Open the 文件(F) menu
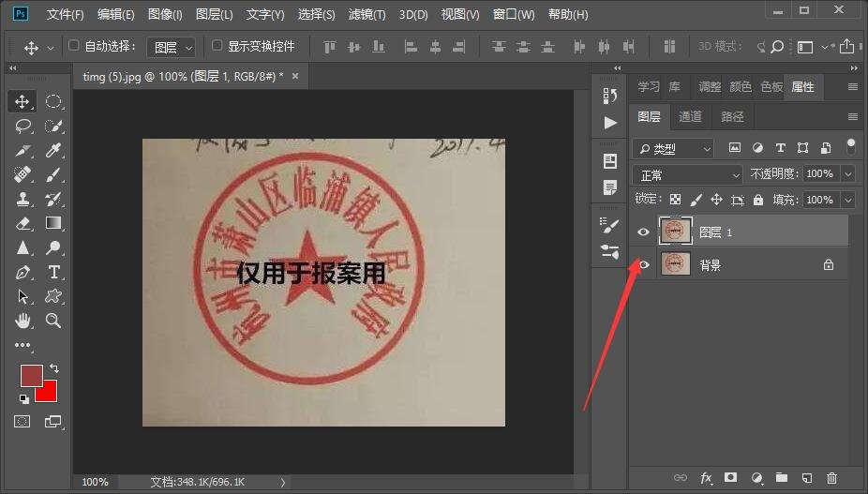This screenshot has height=494, width=868. pyautogui.click(x=65, y=14)
